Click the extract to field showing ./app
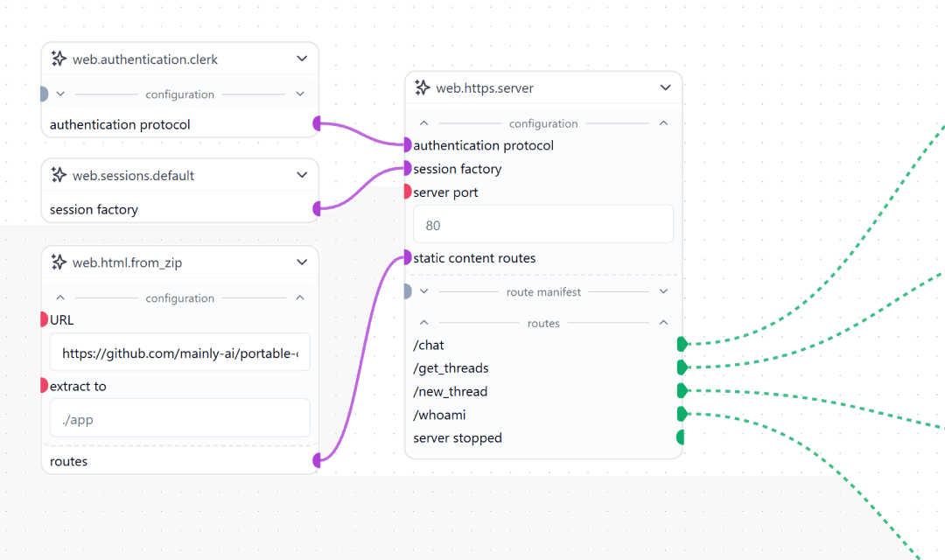 (179, 419)
